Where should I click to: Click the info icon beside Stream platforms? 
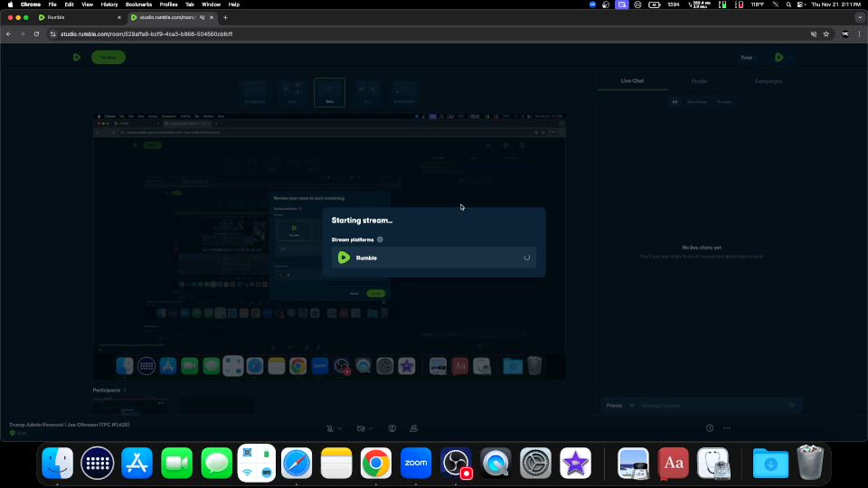pyautogui.click(x=380, y=239)
